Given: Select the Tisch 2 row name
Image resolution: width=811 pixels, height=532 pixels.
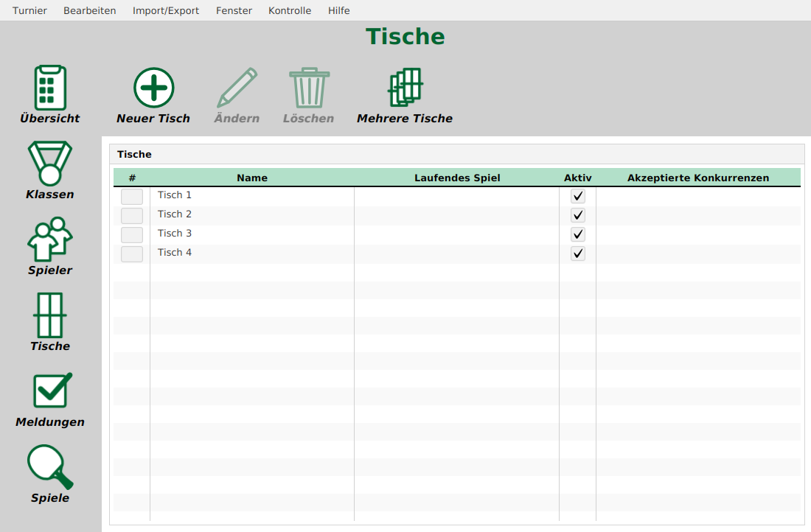Looking at the screenshot, I should click(175, 214).
